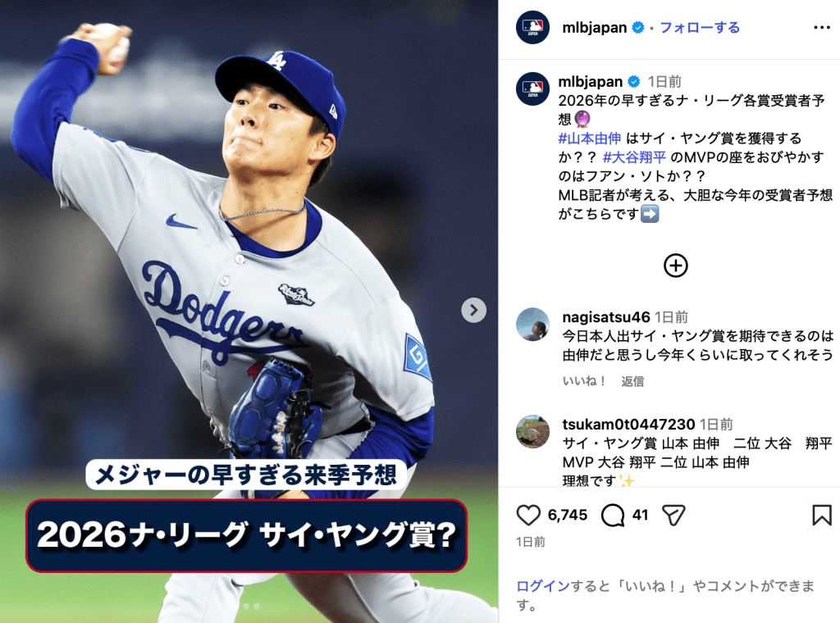This screenshot has width=840, height=623.
Task: Open the mlbjapan caption avatar
Action: tap(532, 89)
